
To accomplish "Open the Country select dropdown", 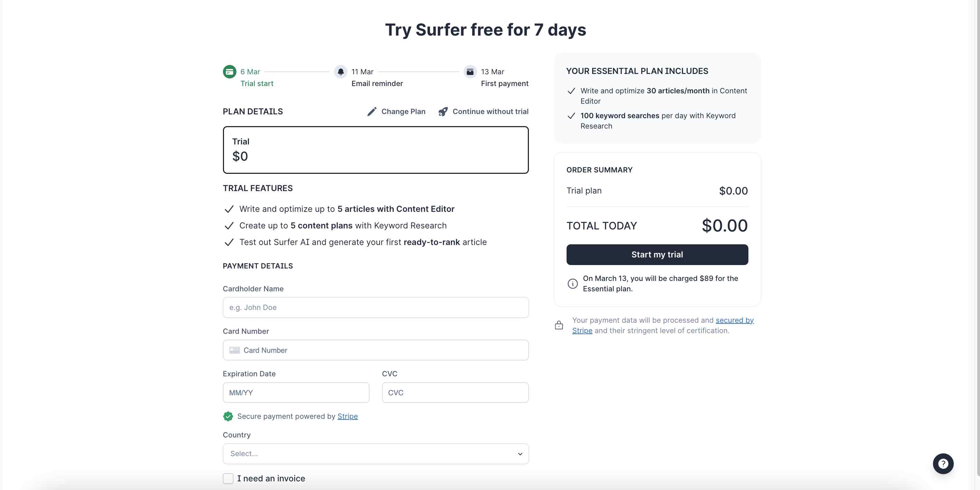I will pyautogui.click(x=375, y=453).
